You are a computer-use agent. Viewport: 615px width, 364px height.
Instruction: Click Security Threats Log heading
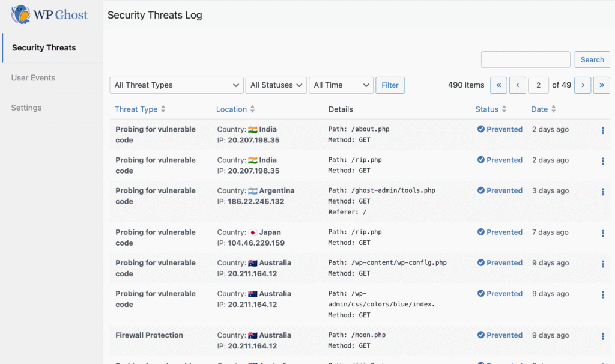tap(154, 15)
